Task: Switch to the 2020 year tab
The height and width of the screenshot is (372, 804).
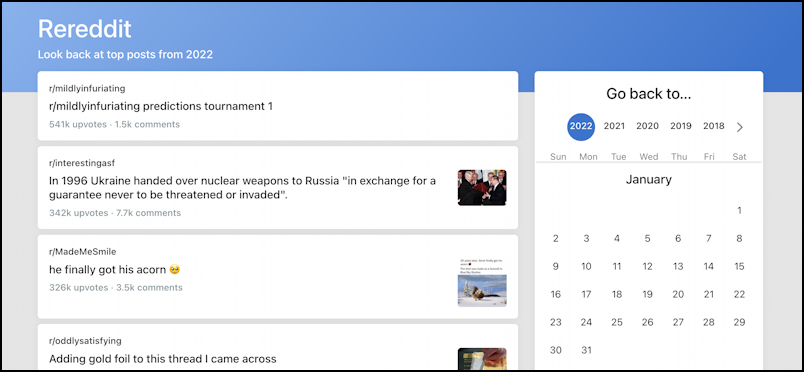Action: coord(648,126)
